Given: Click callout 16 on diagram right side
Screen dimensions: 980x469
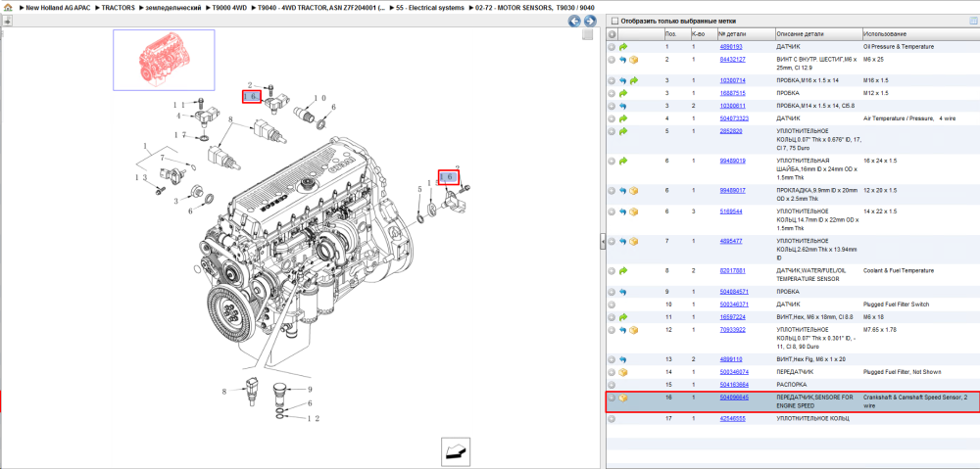Looking at the screenshot, I should pos(448,177).
